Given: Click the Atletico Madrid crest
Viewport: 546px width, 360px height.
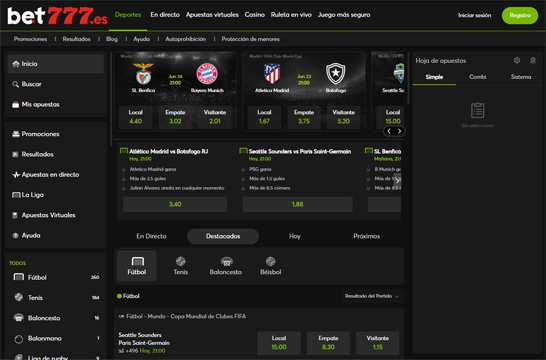Looking at the screenshot, I should (272, 73).
